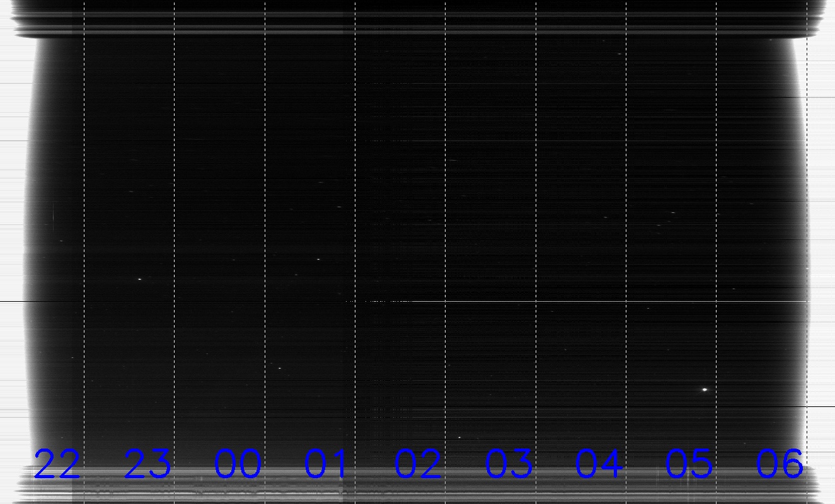Click the 02 hour label
The height and width of the screenshot is (504, 835).
pyautogui.click(x=418, y=464)
